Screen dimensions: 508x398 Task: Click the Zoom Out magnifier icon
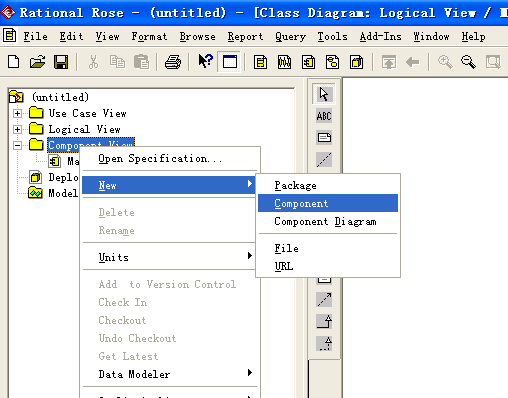(468, 62)
